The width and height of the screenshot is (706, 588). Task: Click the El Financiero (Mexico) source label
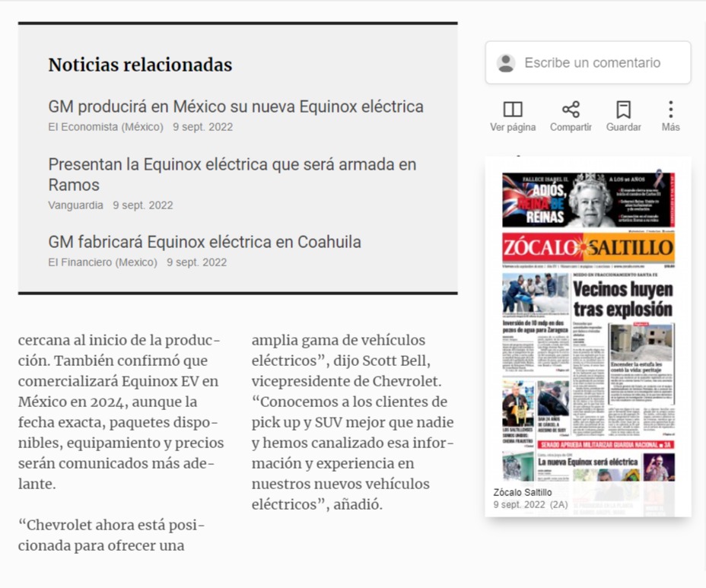tap(103, 262)
